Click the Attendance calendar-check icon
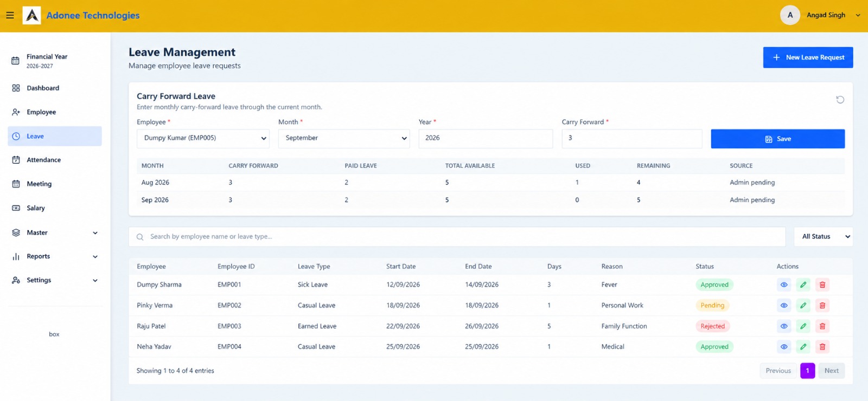The width and height of the screenshot is (868, 401). pos(16,160)
